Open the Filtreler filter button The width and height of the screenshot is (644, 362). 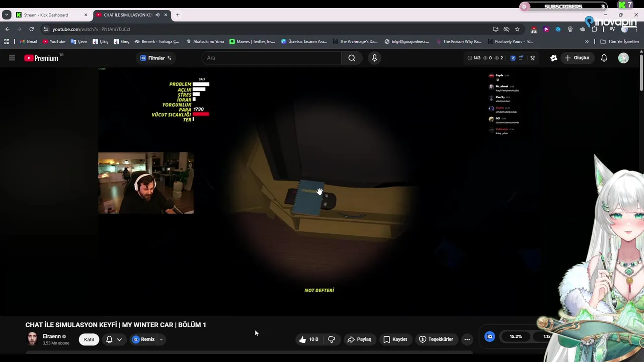coord(156,58)
